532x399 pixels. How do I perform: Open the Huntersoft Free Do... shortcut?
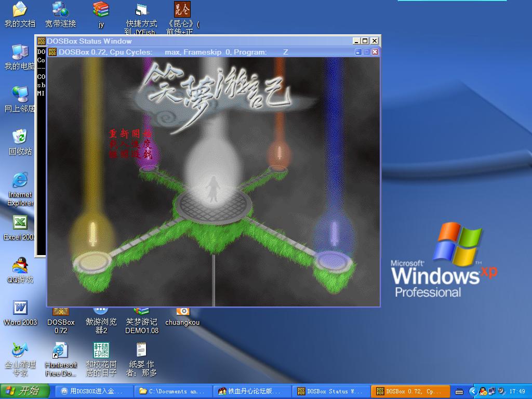click(x=60, y=352)
